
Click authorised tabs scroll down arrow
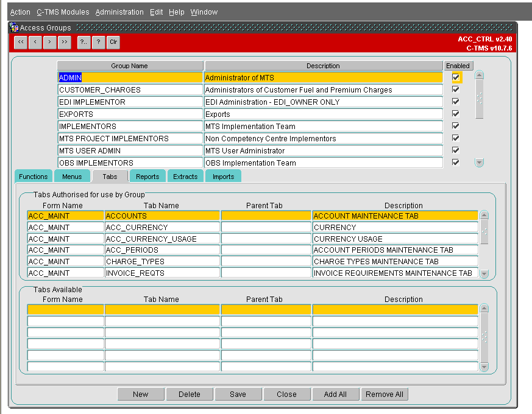484,273
